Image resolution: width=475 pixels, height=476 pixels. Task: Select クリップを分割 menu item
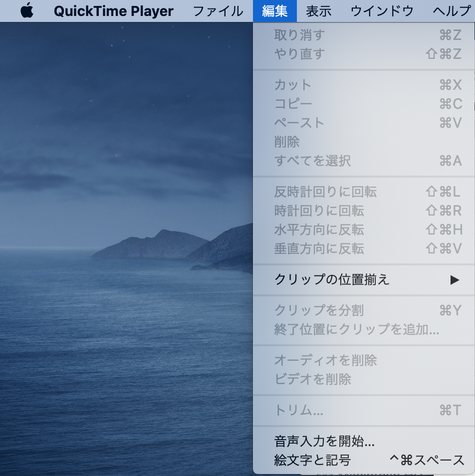319,310
